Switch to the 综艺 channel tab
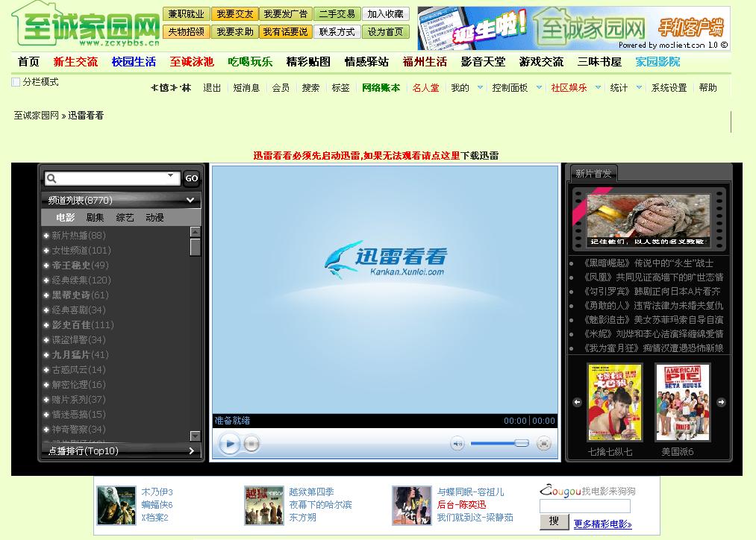The image size is (756, 540). (x=125, y=218)
